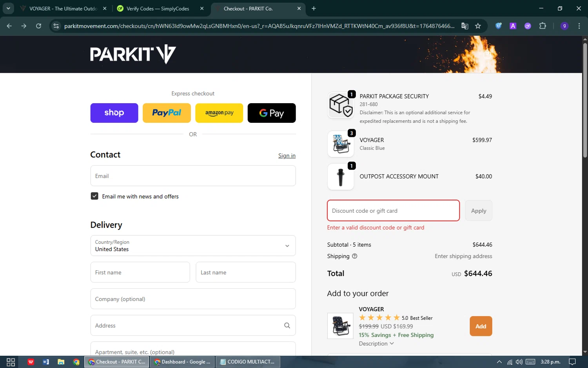This screenshot has height=368, width=588.
Task: Pay with Amazon Pay button
Action: click(x=219, y=113)
